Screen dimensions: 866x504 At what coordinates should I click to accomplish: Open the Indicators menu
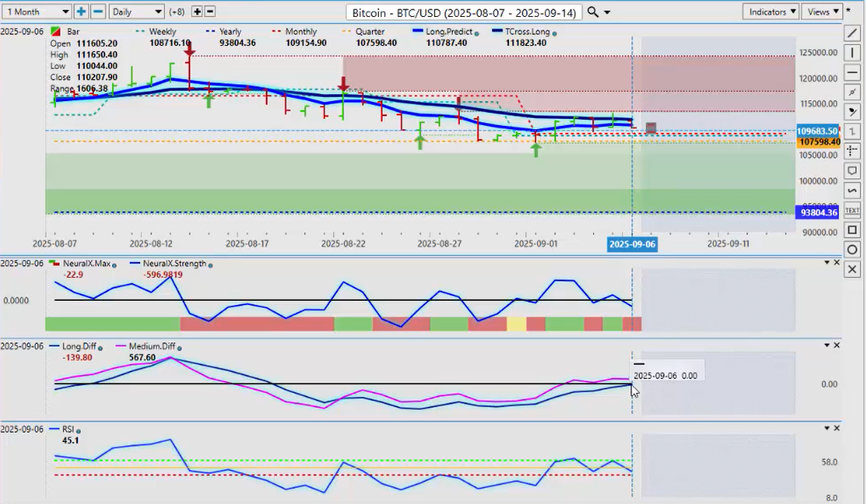pos(770,12)
